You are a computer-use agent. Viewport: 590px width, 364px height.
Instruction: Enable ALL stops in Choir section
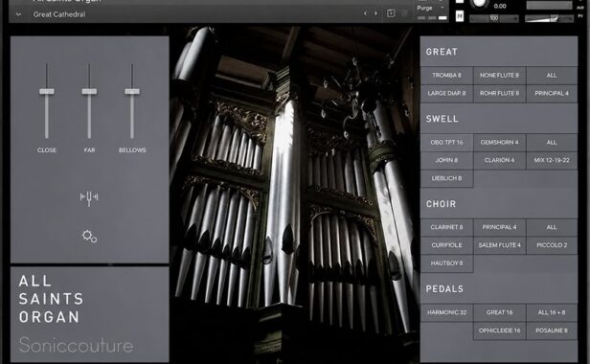[x=552, y=227]
